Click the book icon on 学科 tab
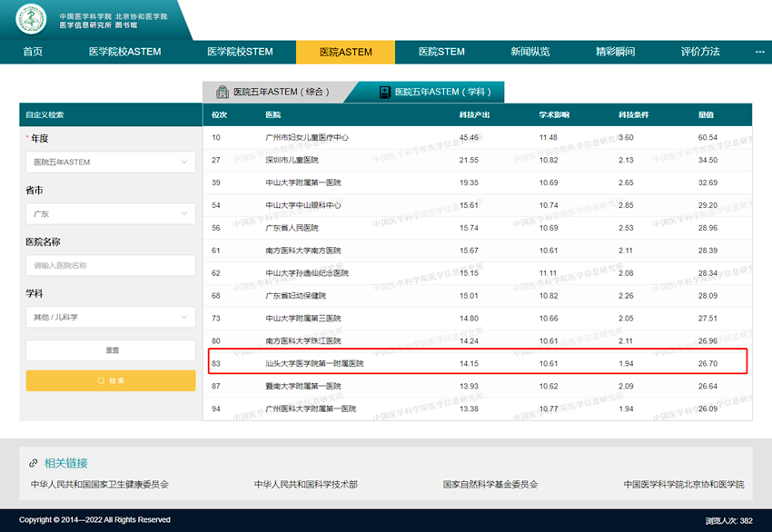The image size is (772, 532). click(x=384, y=92)
